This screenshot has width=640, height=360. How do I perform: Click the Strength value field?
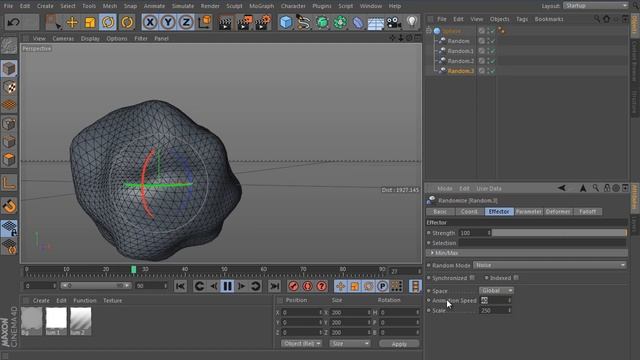(475, 233)
